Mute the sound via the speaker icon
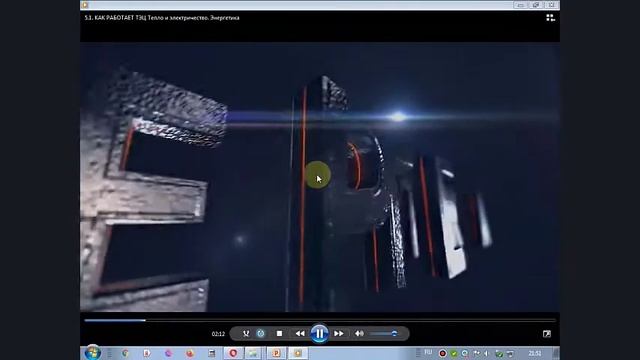The width and height of the screenshot is (640, 360). click(359, 333)
